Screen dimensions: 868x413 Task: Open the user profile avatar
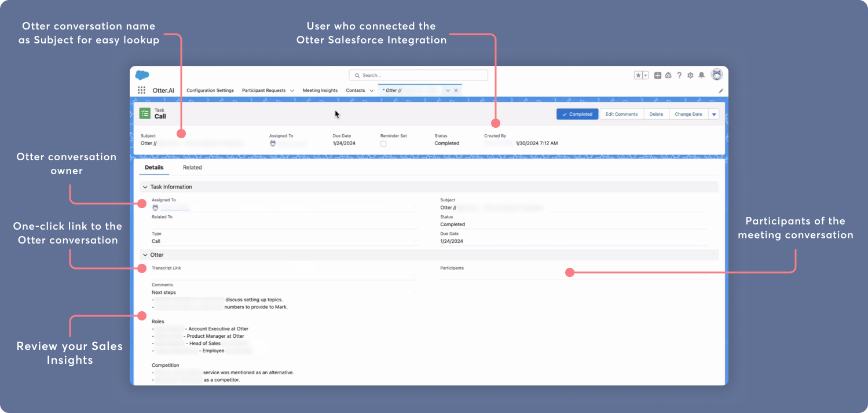tap(717, 75)
